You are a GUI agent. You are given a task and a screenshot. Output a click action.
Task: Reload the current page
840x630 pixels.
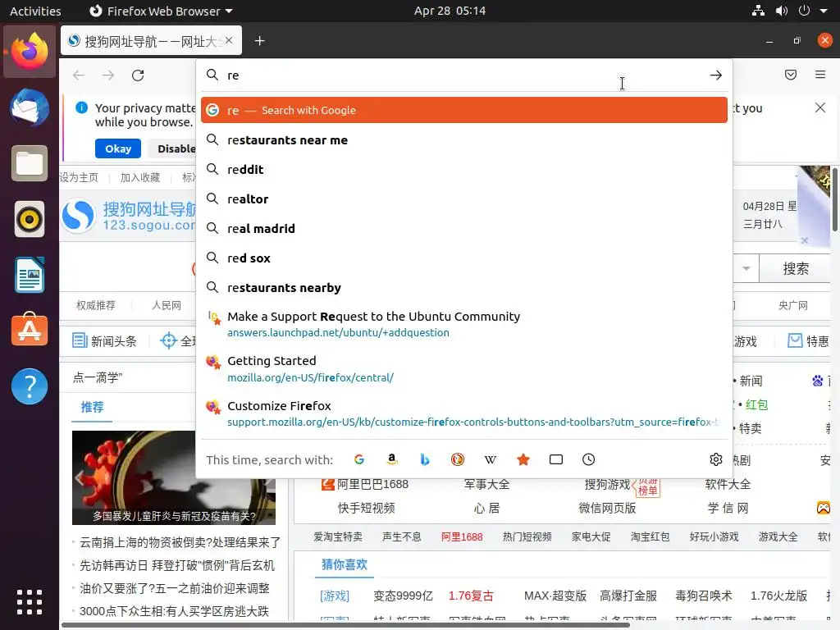(x=138, y=75)
